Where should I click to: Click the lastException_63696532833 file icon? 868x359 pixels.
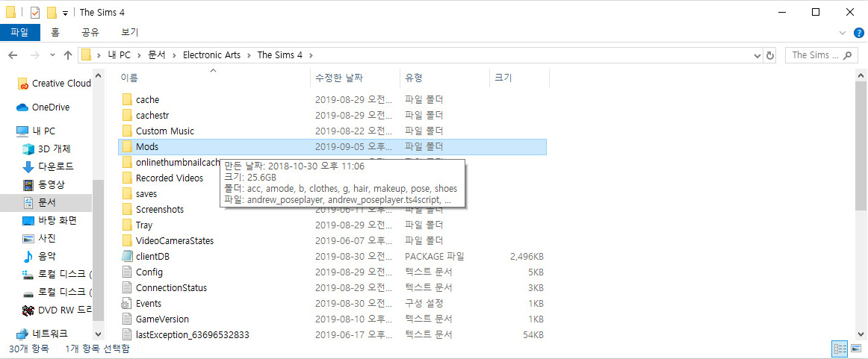(x=127, y=334)
